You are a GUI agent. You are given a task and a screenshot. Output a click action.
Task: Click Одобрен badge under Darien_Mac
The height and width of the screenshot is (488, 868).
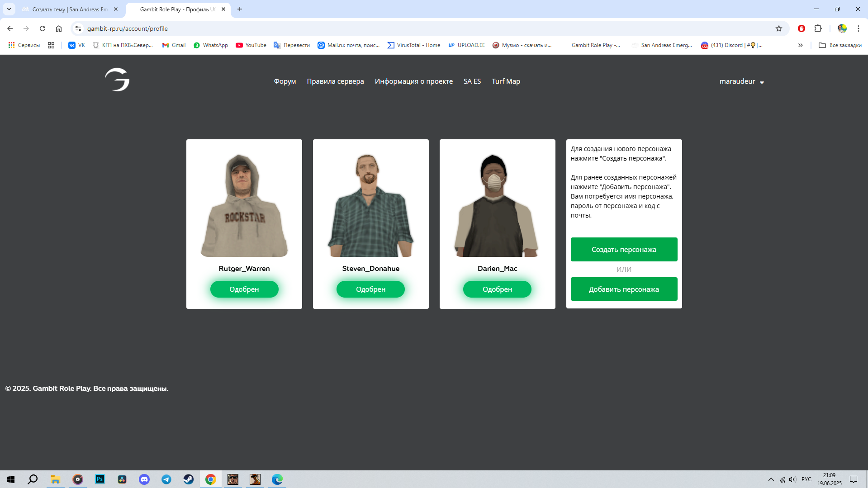coord(497,289)
